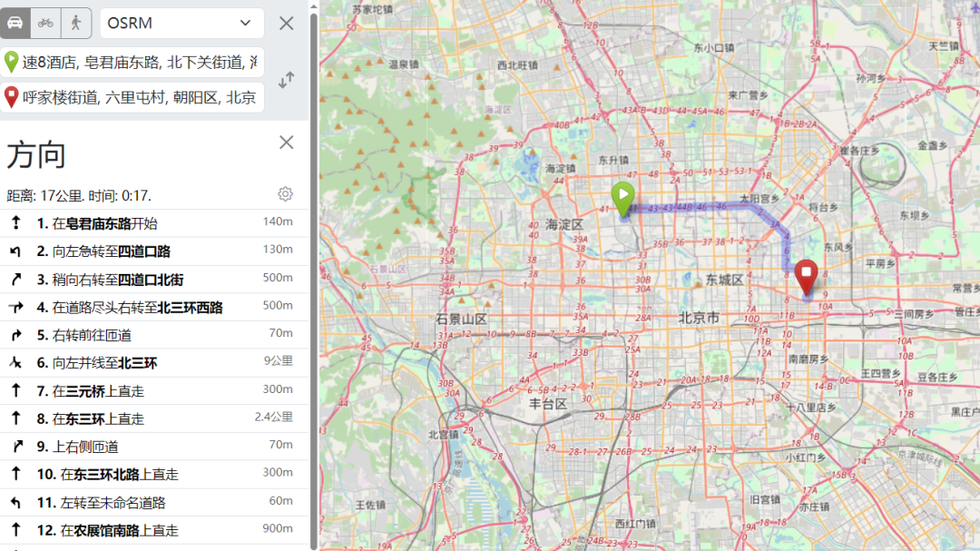Select step 4 instruction to 北三环西路
The image size is (980, 551).
136,306
